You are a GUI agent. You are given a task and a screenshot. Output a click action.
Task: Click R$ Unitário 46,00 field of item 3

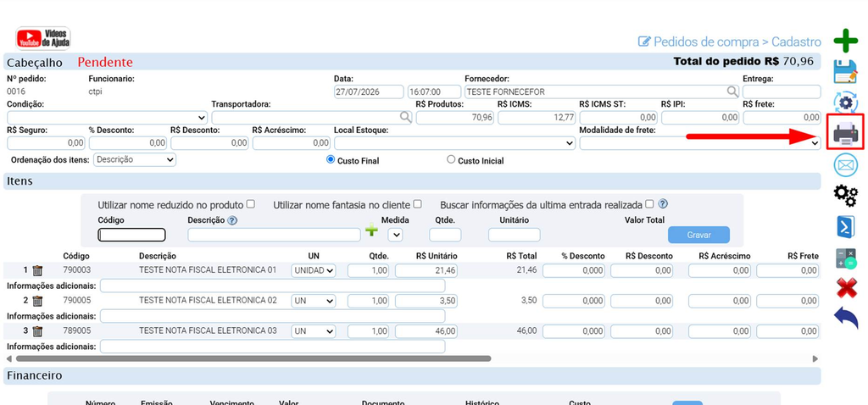[426, 331]
